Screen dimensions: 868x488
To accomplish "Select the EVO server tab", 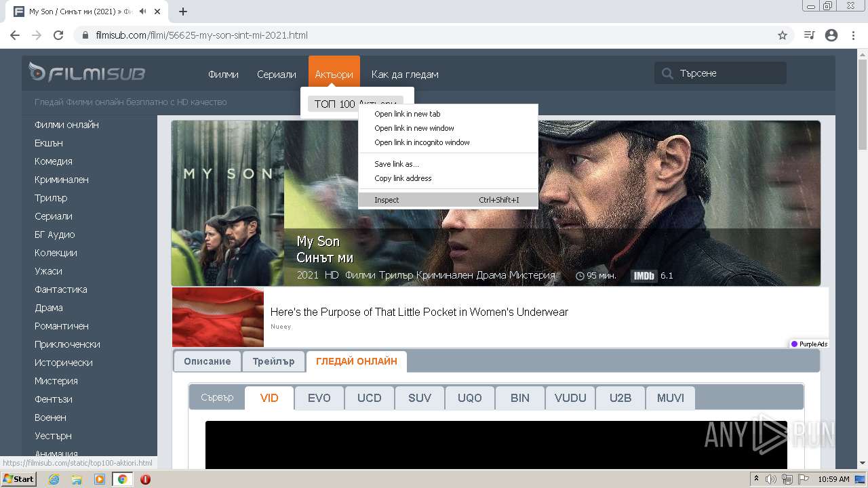I will [319, 398].
